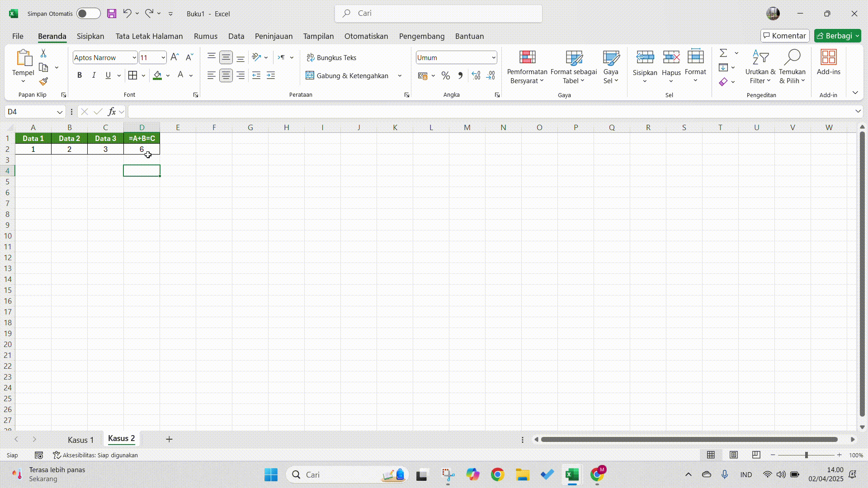Toggle Align Left
868x488 pixels.
(211, 75)
